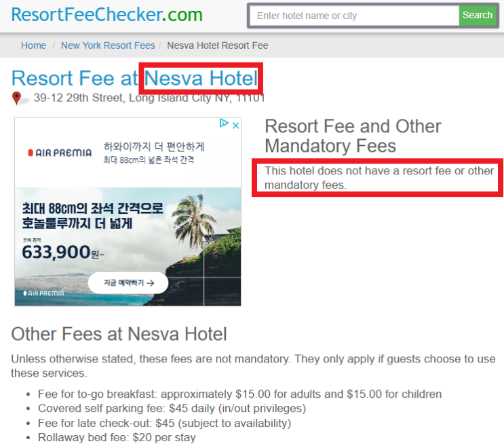Open New York Resort Fees breadcrumb
The image size is (504, 448).
[108, 45]
